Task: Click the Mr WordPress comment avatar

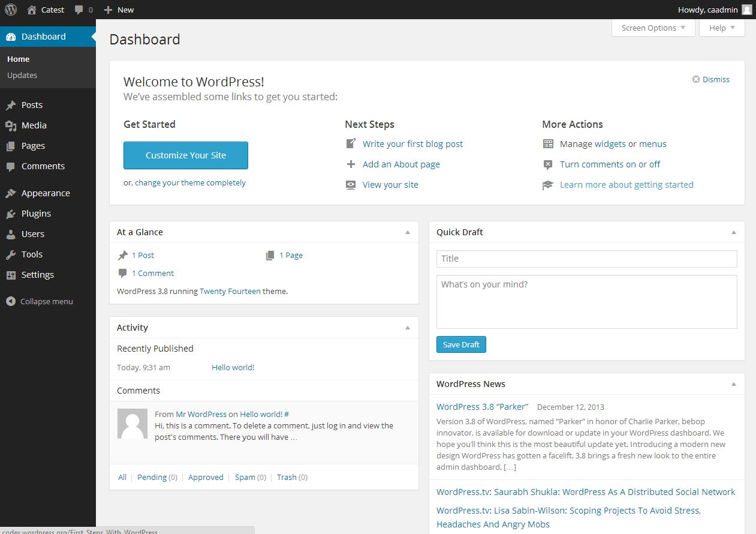Action: coord(132,424)
